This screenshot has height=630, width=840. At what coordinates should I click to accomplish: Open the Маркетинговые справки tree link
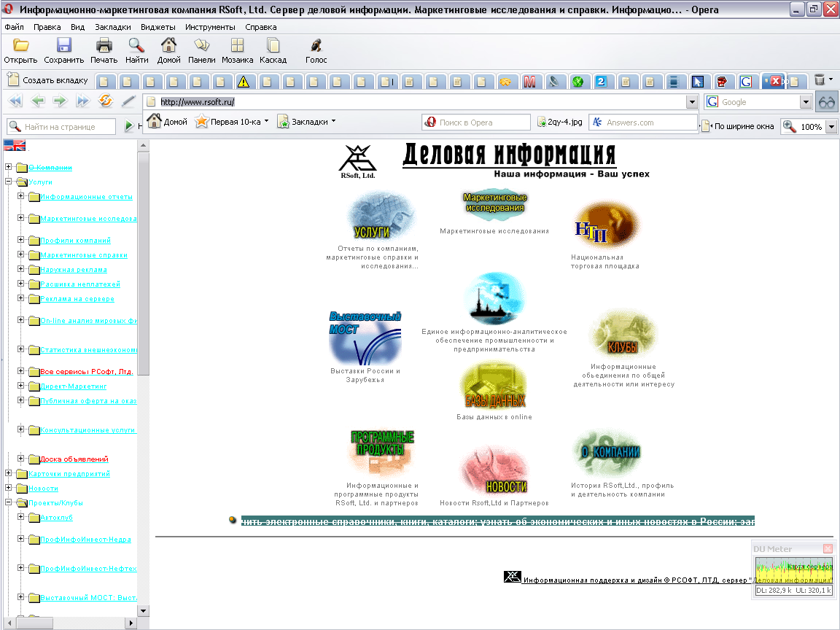pyautogui.click(x=84, y=255)
